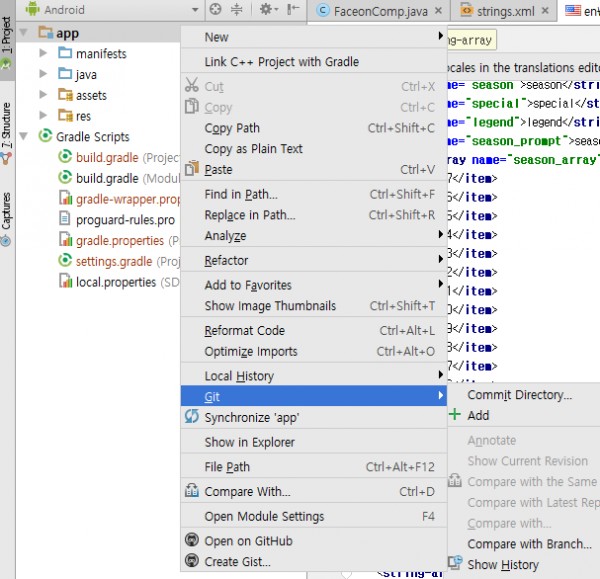Click the Compare With icon in menu
This screenshot has width=600, height=579.
pos(192,490)
